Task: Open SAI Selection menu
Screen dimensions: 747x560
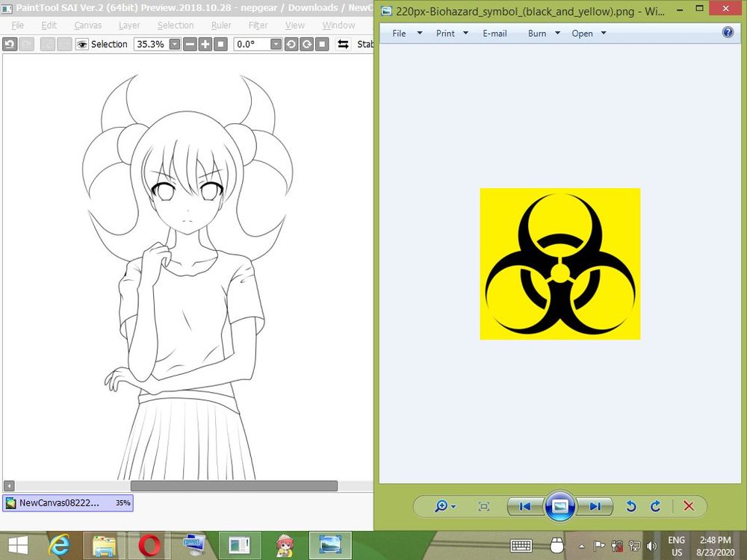Action: (x=176, y=25)
